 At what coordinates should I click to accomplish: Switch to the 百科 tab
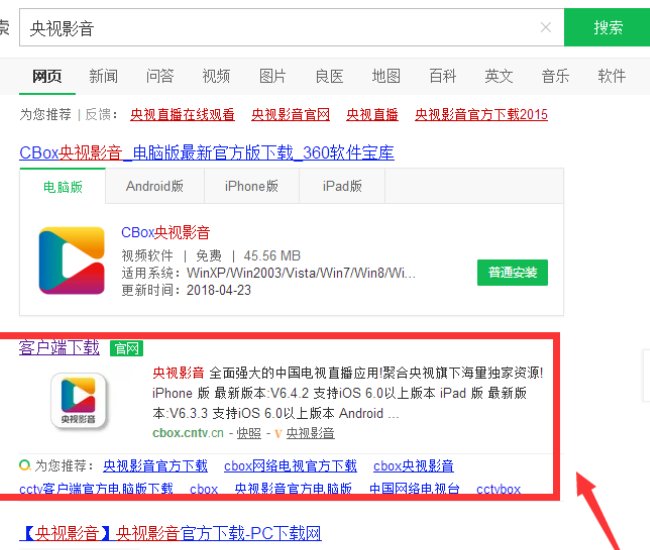click(x=442, y=76)
